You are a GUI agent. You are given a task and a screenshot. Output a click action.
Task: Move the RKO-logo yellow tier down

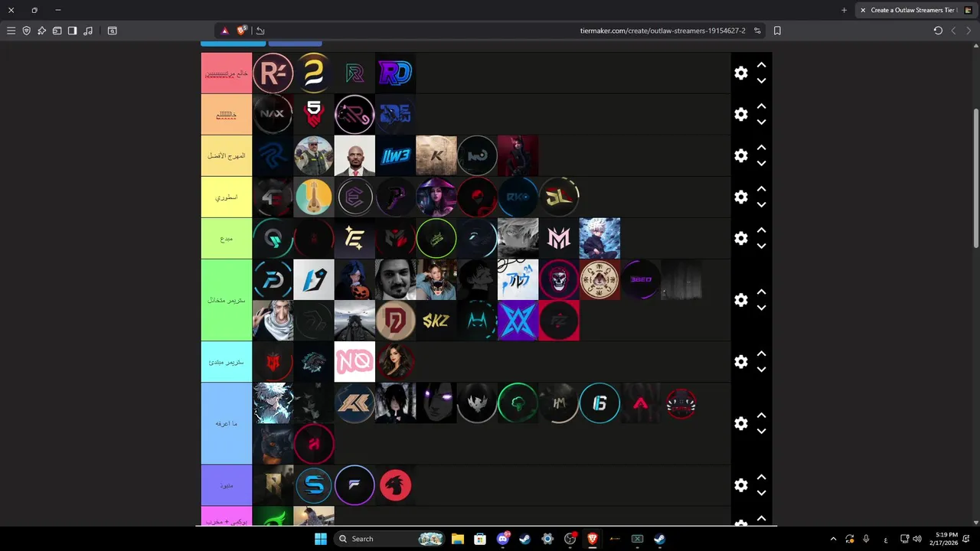click(x=761, y=204)
